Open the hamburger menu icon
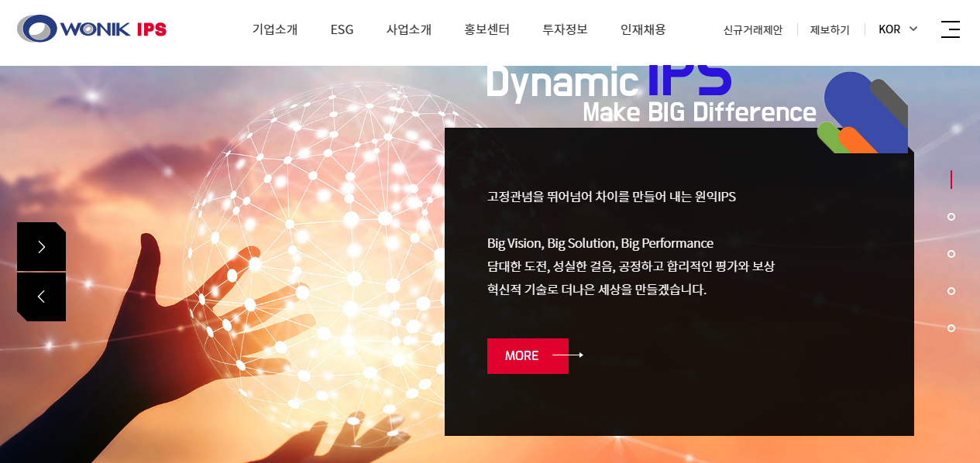The image size is (980, 463). (x=950, y=29)
